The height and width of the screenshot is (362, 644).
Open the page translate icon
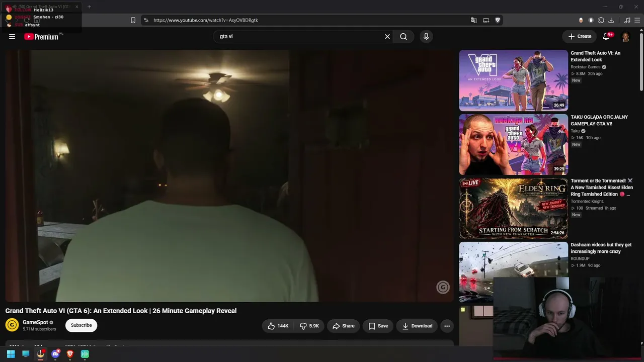473,20
